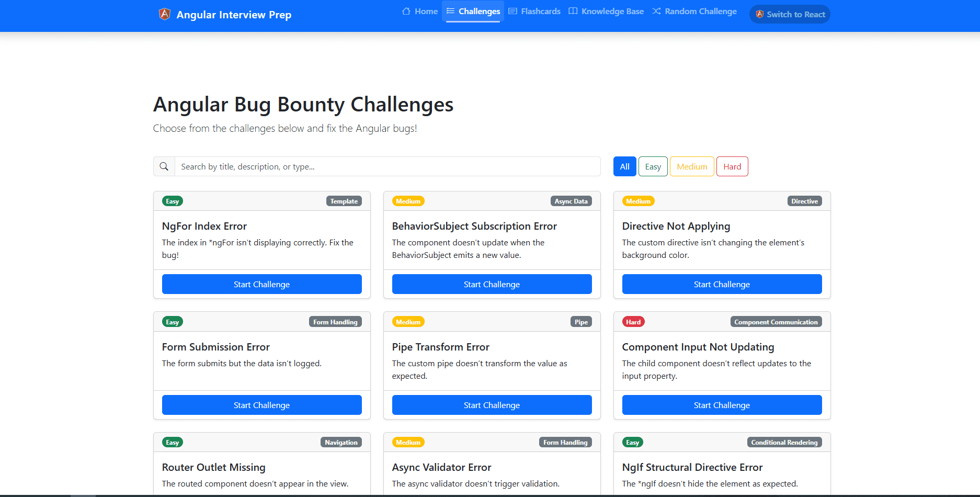Click the Conditional Rendering type badge
This screenshot has height=497, width=980.
(x=784, y=442)
